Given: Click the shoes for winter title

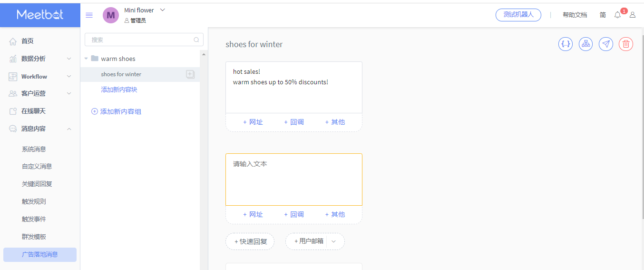Looking at the screenshot, I should click(254, 44).
